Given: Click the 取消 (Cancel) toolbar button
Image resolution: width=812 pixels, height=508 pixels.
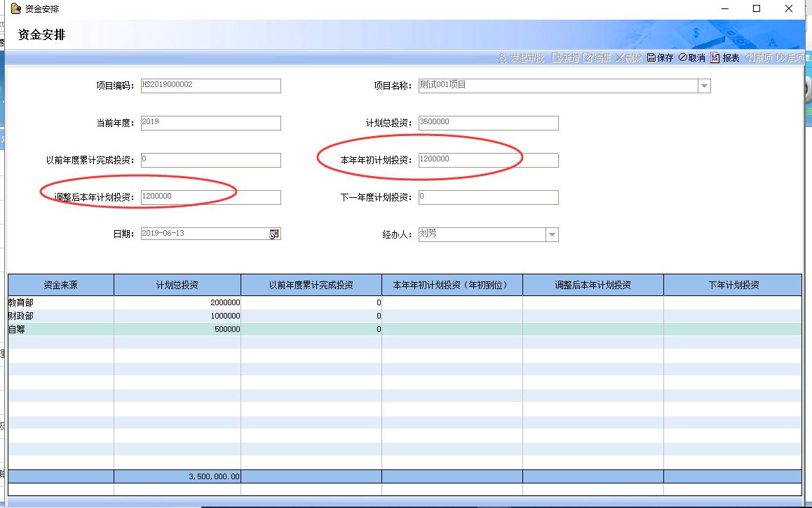Looking at the screenshot, I should pyautogui.click(x=691, y=58).
